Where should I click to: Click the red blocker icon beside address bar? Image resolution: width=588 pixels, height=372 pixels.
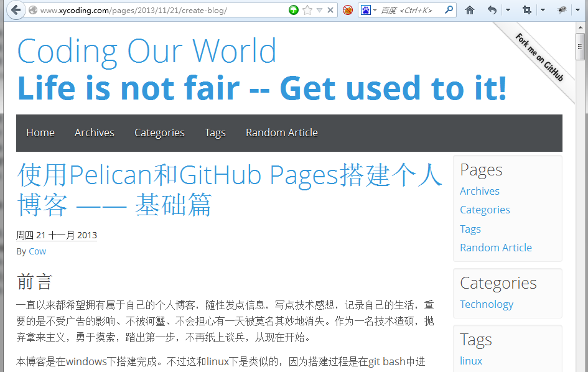[348, 10]
